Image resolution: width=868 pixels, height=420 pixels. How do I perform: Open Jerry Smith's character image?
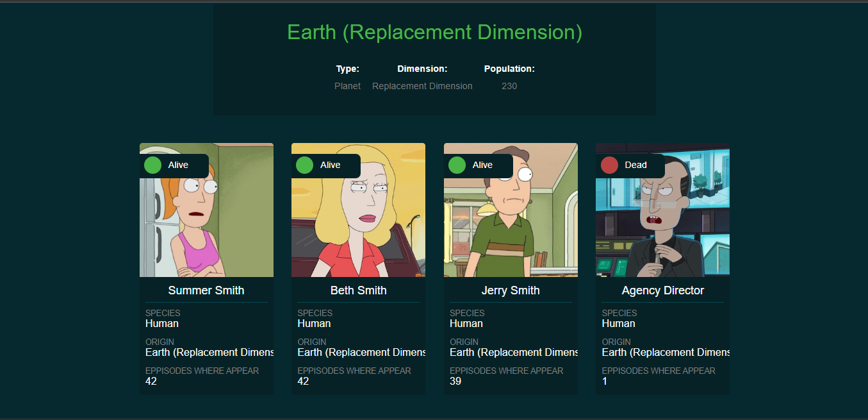[511, 210]
